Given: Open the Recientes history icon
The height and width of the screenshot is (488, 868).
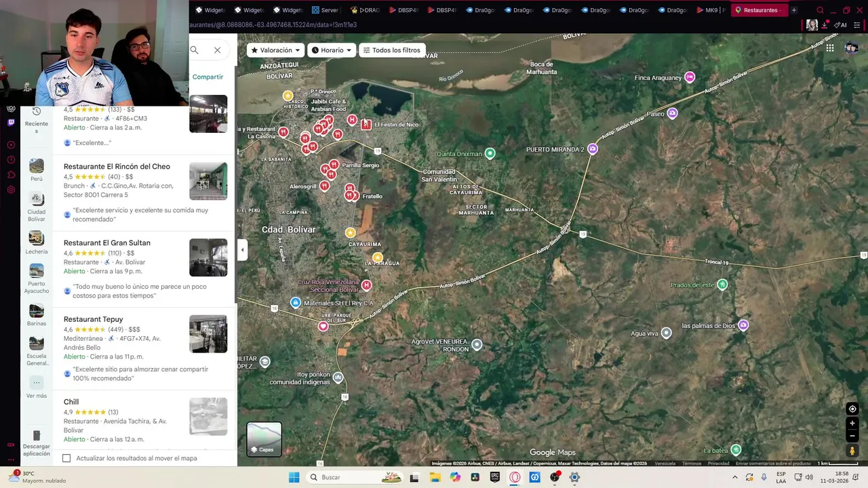Looking at the screenshot, I should click(37, 111).
